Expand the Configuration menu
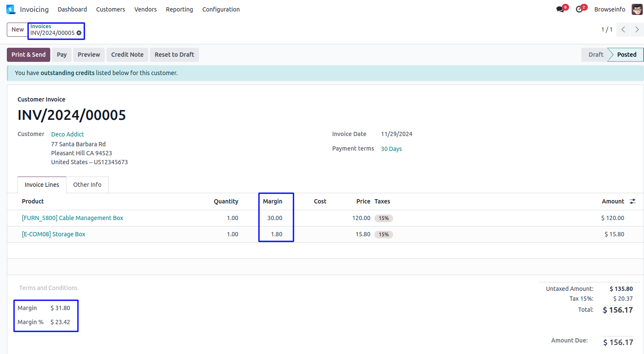This screenshot has height=354, width=644. coord(221,9)
